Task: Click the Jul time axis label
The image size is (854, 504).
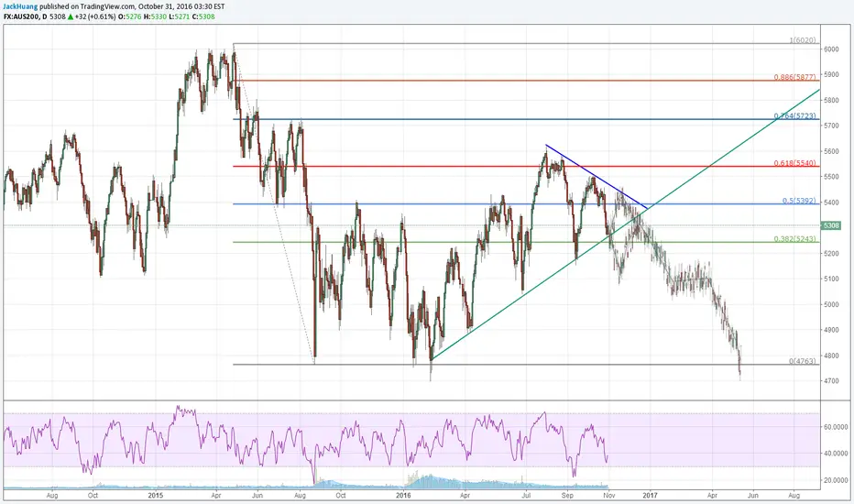Action: [526, 496]
